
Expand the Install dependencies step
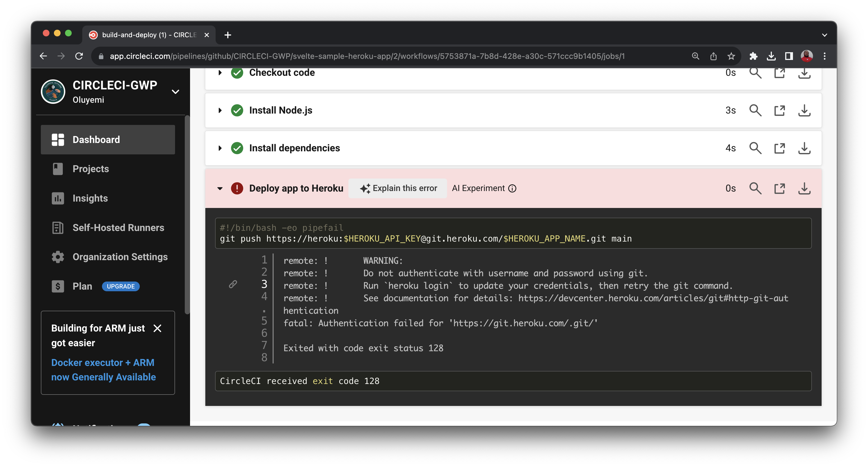click(220, 148)
